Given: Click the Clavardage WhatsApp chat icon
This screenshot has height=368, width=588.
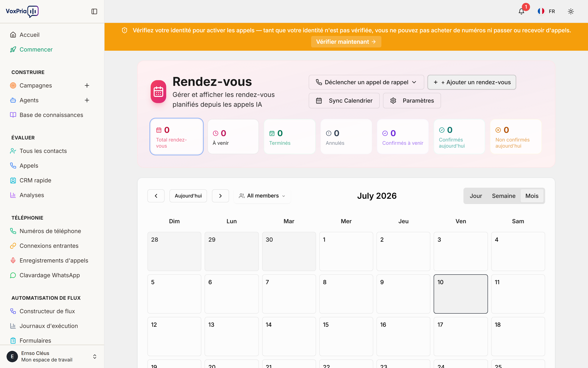Looking at the screenshot, I should pyautogui.click(x=13, y=275).
